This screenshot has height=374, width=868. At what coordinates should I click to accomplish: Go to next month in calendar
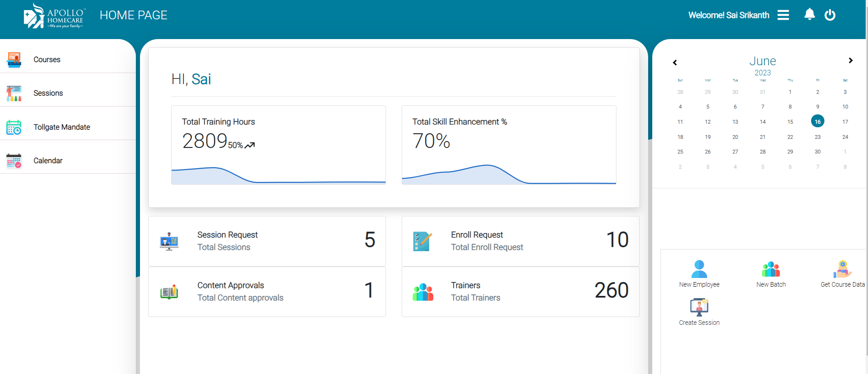pyautogui.click(x=851, y=61)
